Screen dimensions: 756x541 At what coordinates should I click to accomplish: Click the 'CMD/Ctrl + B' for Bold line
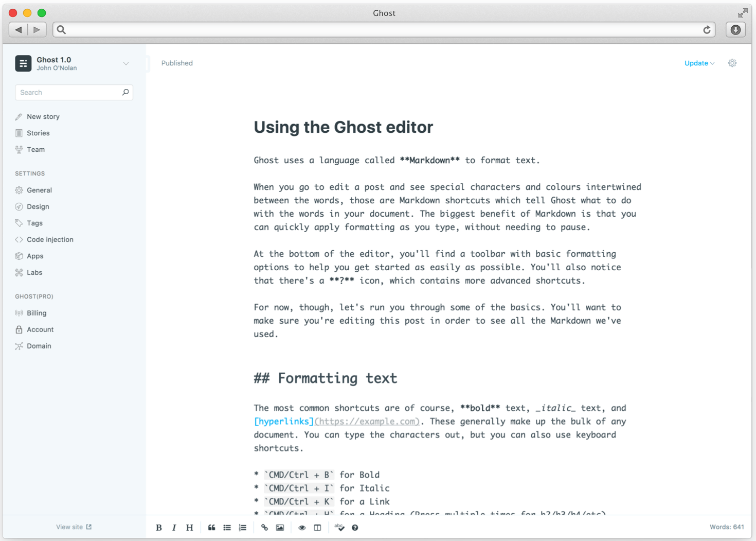click(317, 475)
